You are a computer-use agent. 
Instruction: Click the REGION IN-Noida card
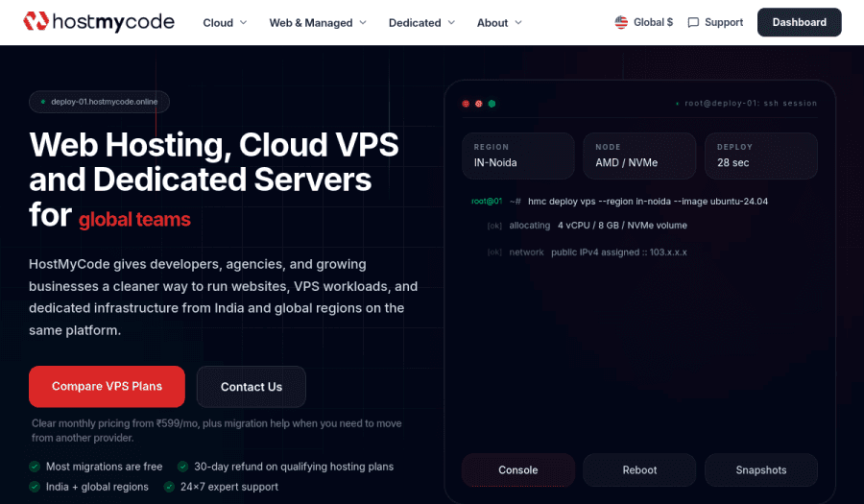click(518, 156)
